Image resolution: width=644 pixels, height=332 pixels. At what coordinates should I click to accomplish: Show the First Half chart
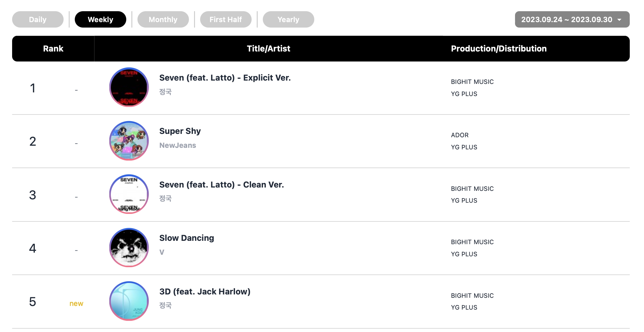[226, 19]
